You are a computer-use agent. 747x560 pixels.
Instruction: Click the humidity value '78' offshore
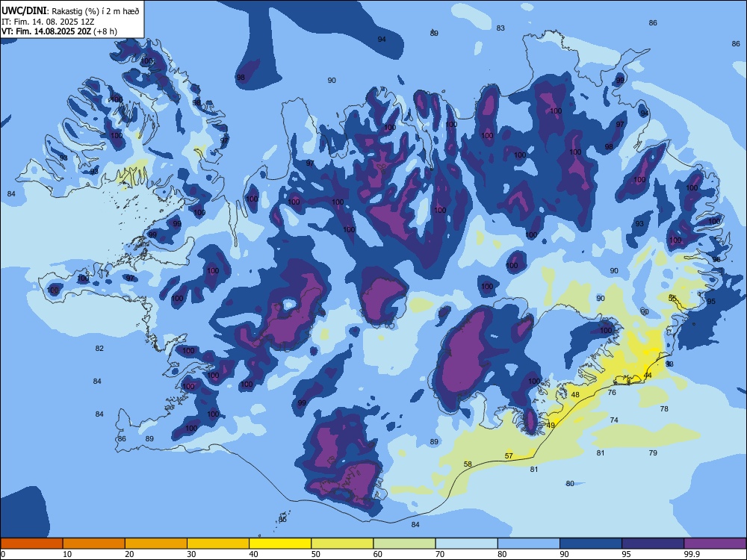[x=664, y=409]
